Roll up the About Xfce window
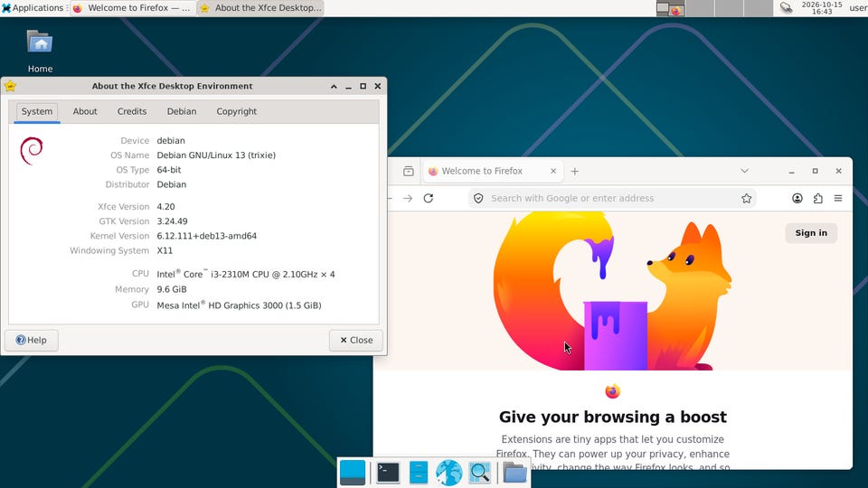The width and height of the screenshot is (868, 488). pos(334,87)
